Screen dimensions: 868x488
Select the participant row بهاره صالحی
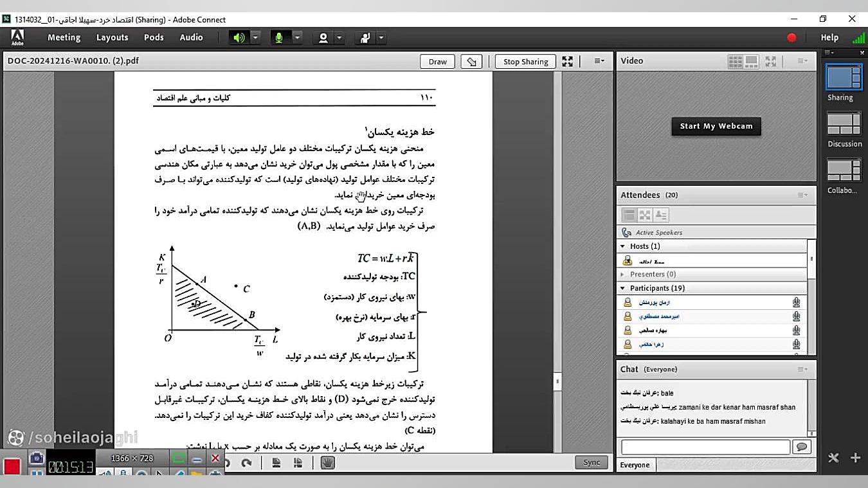click(x=712, y=330)
